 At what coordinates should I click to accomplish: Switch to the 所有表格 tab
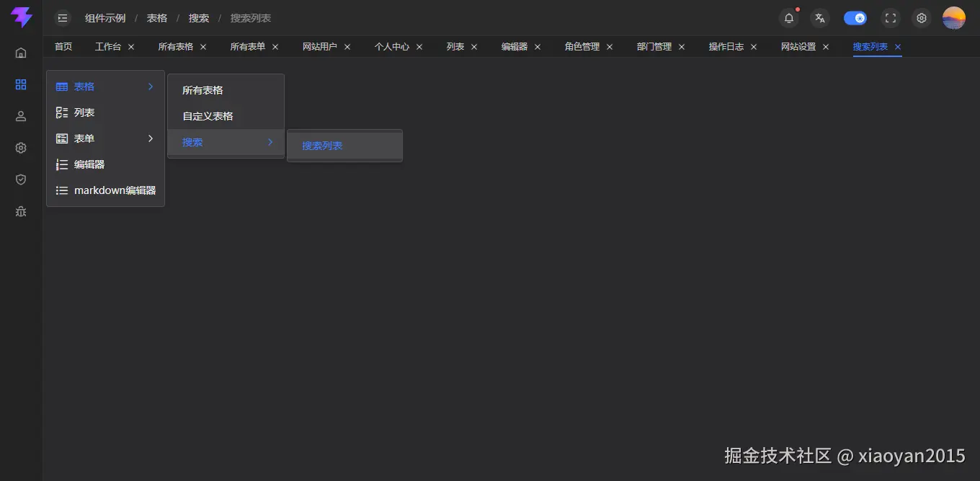(x=176, y=47)
